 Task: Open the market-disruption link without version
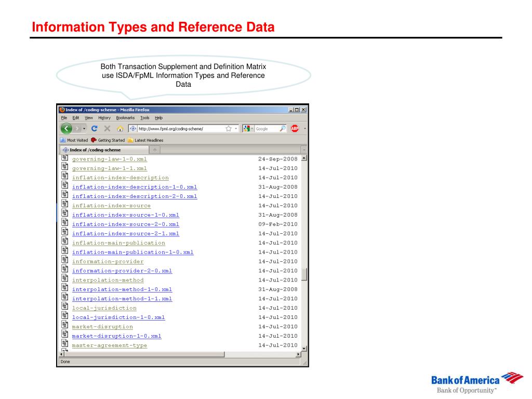click(x=102, y=327)
